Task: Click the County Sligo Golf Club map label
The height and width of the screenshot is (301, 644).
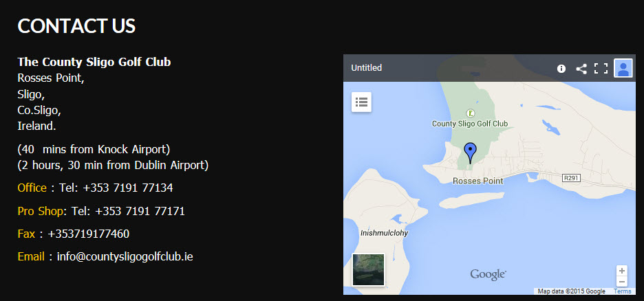Action: pyautogui.click(x=469, y=124)
